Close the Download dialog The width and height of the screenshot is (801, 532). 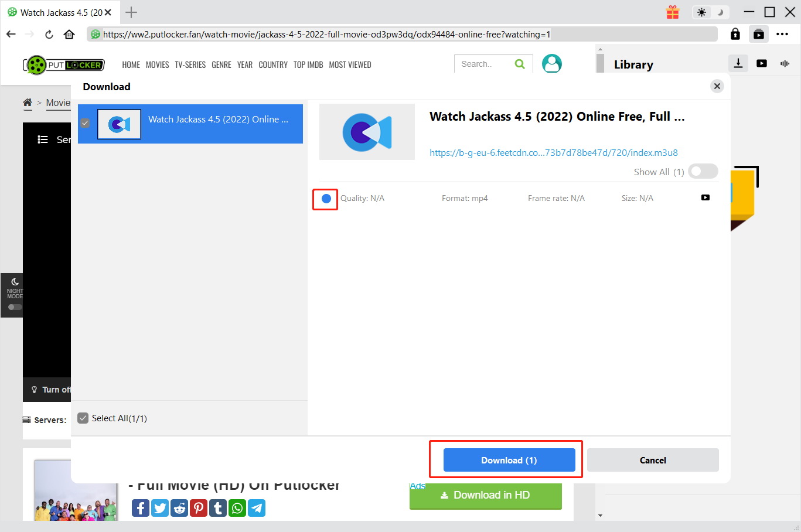pos(717,86)
